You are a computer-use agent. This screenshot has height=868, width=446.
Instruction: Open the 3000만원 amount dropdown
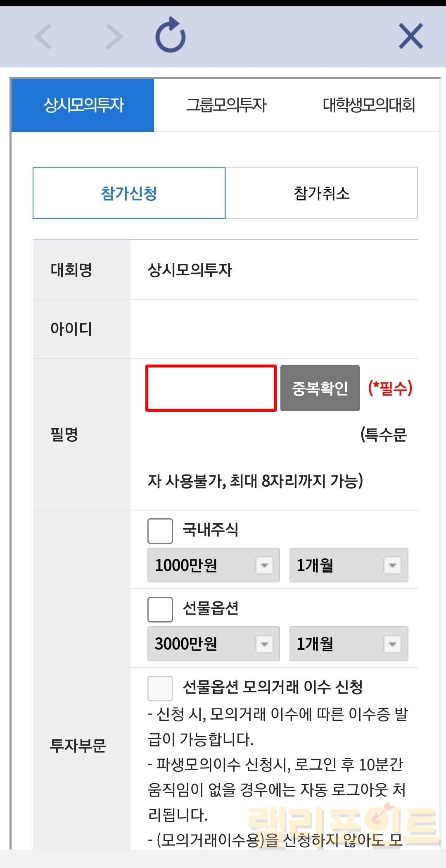pos(214,644)
